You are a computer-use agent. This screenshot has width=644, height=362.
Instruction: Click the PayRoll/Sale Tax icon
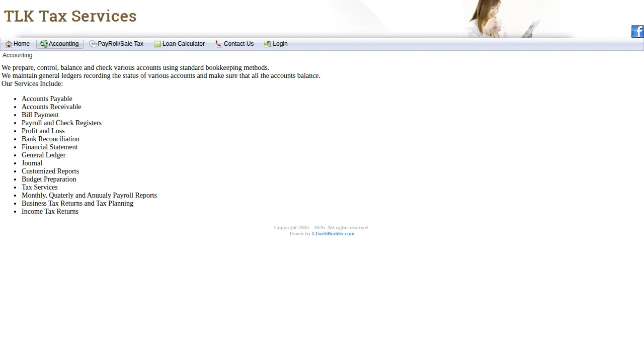point(93,44)
